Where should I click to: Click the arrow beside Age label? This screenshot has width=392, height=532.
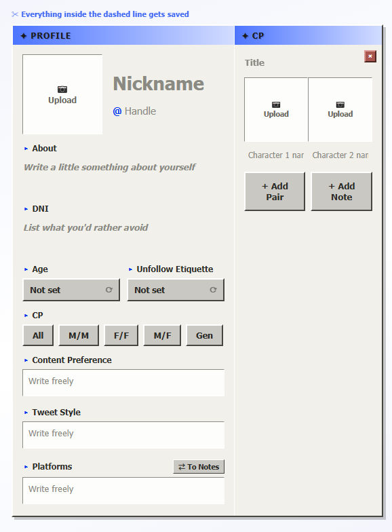click(26, 269)
